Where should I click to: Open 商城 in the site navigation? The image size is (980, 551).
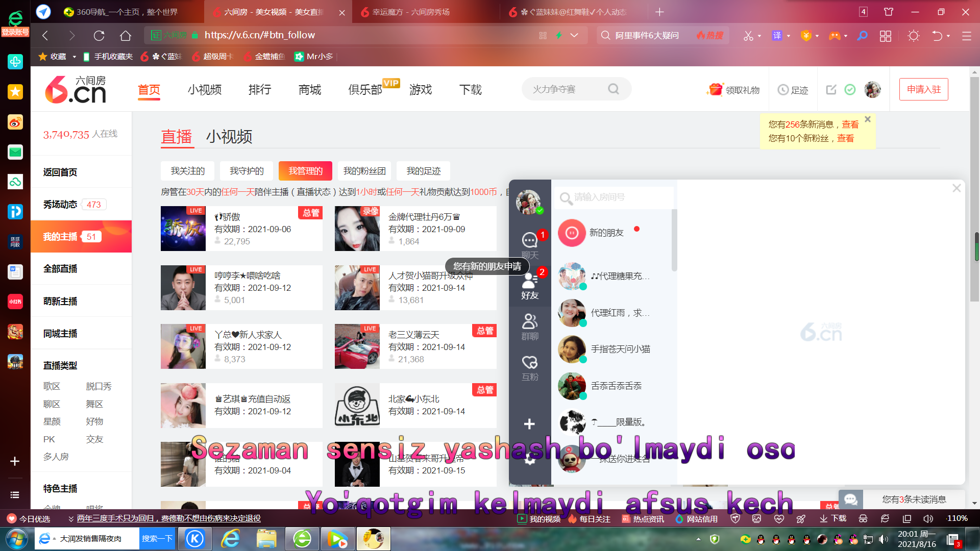tap(310, 90)
